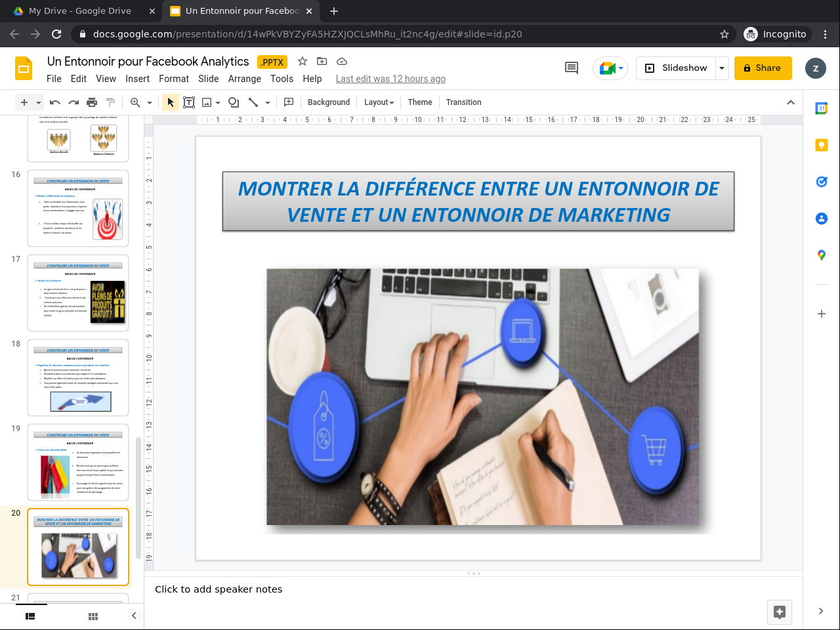Open the Google Meet call menu

610,68
